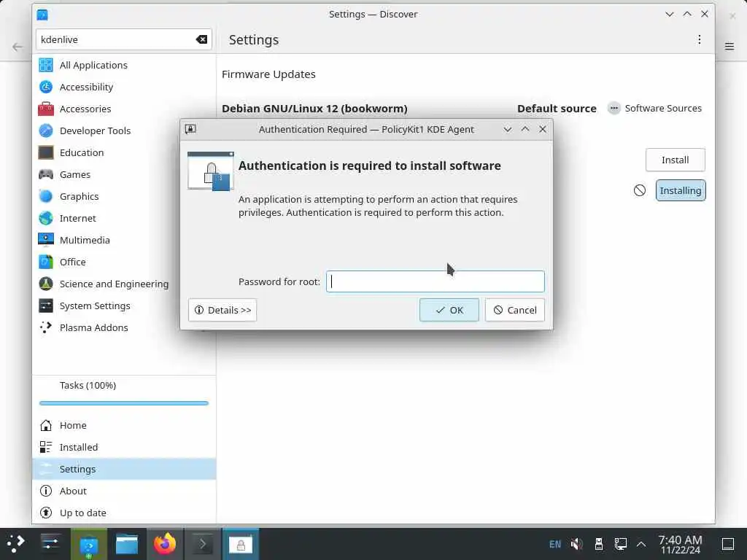This screenshot has width=747, height=560.
Task: Open the About page
Action: (124, 491)
